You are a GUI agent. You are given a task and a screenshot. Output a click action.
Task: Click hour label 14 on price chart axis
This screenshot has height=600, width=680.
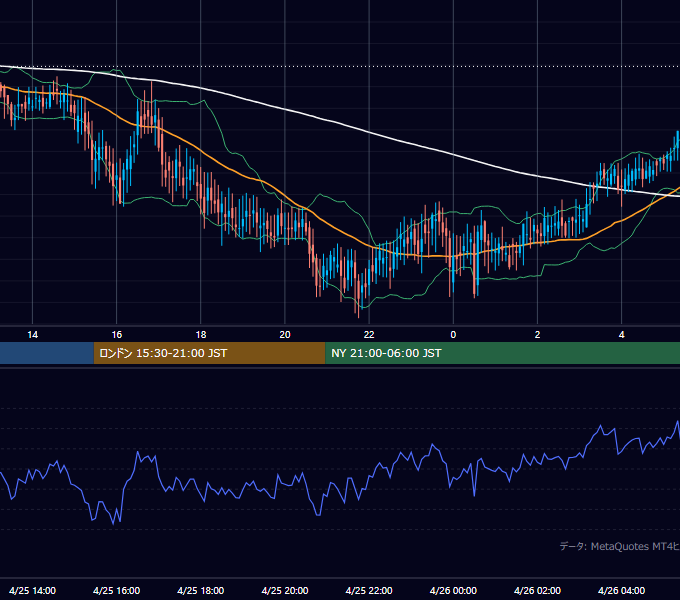pos(33,335)
